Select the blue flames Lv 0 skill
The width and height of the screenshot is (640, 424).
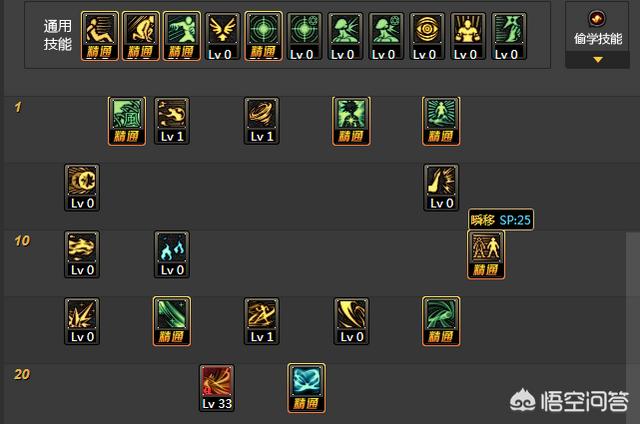[x=172, y=255]
